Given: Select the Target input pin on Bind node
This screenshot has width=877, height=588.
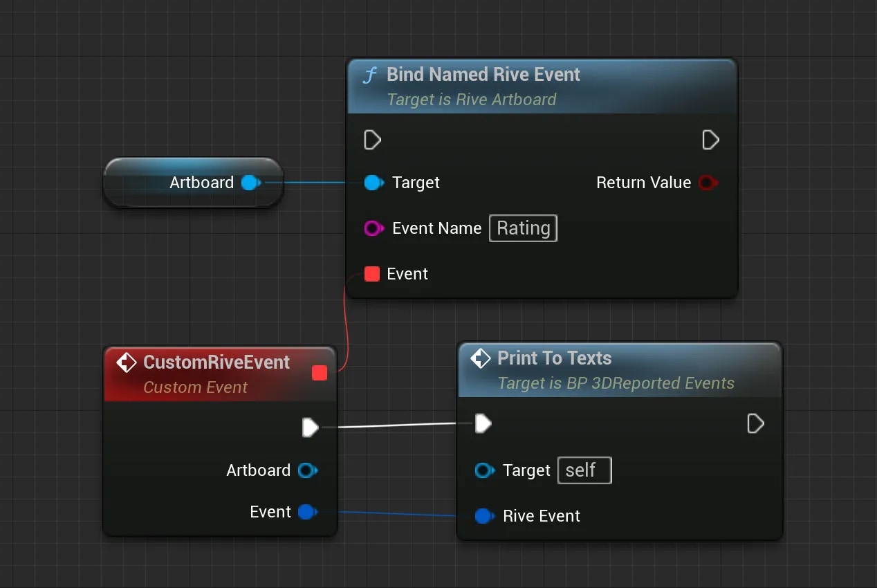Looking at the screenshot, I should pyautogui.click(x=373, y=183).
